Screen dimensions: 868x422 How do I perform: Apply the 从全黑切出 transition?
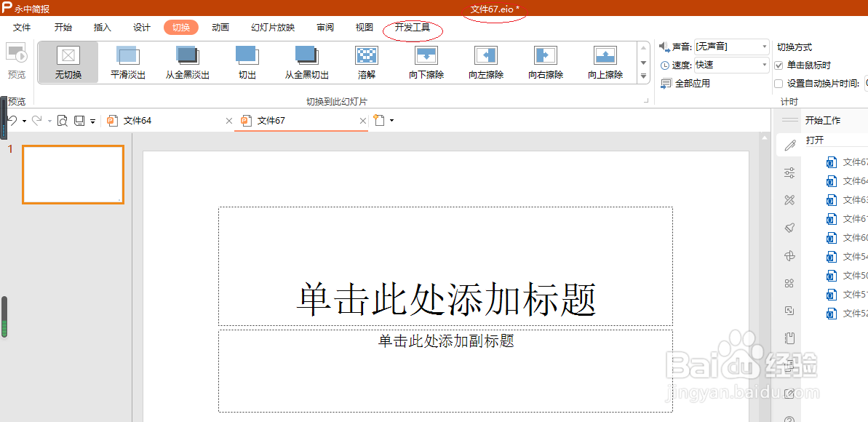click(x=307, y=63)
